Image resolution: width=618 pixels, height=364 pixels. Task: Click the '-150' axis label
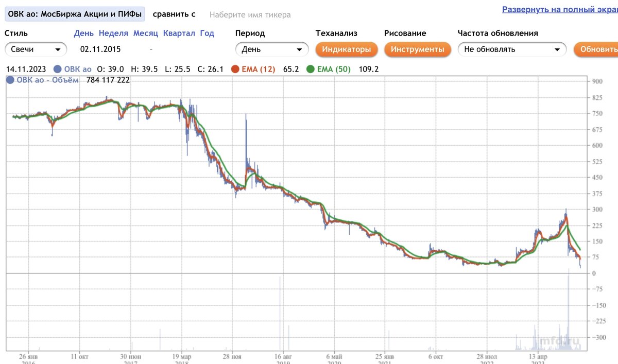598,305
